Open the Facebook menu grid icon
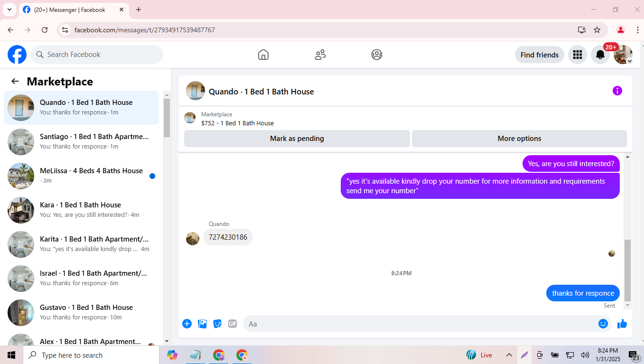The image size is (644, 364). (578, 55)
